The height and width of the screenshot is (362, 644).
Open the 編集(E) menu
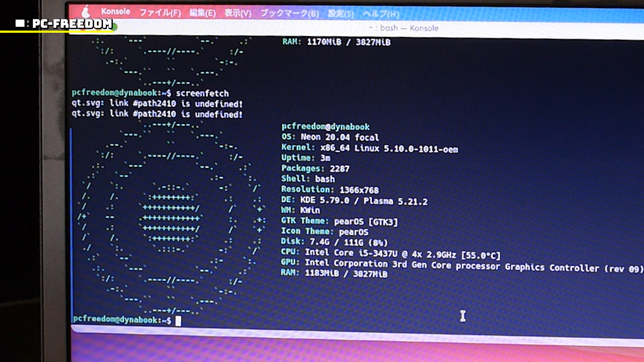click(202, 13)
